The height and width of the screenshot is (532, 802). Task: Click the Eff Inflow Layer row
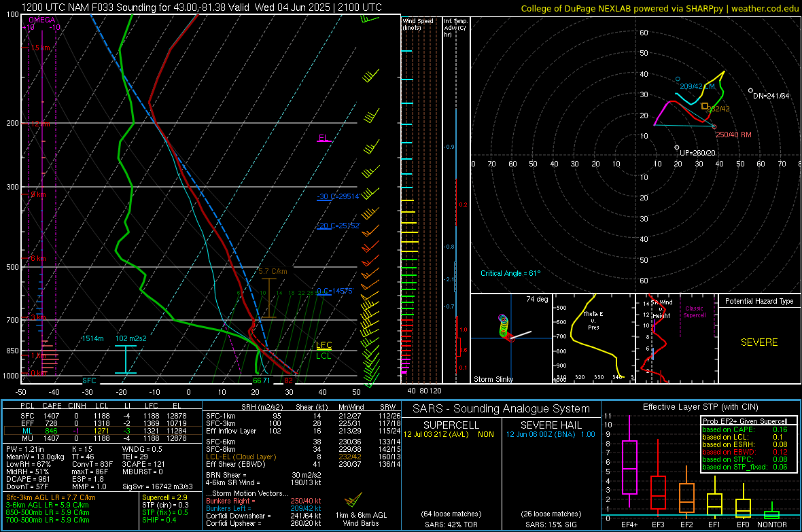303,431
